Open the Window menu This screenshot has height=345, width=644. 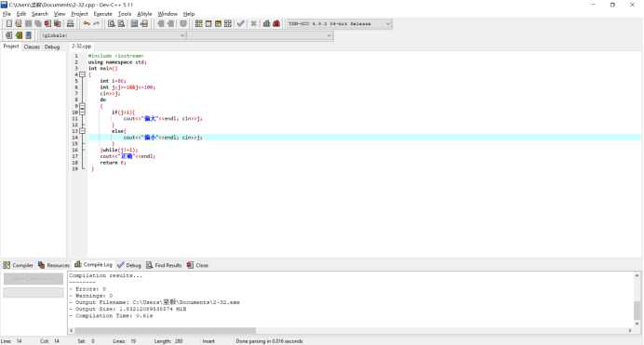click(168, 14)
